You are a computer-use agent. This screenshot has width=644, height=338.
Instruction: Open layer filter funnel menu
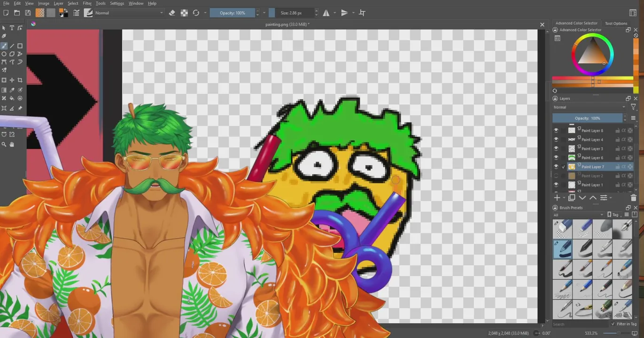tap(633, 108)
